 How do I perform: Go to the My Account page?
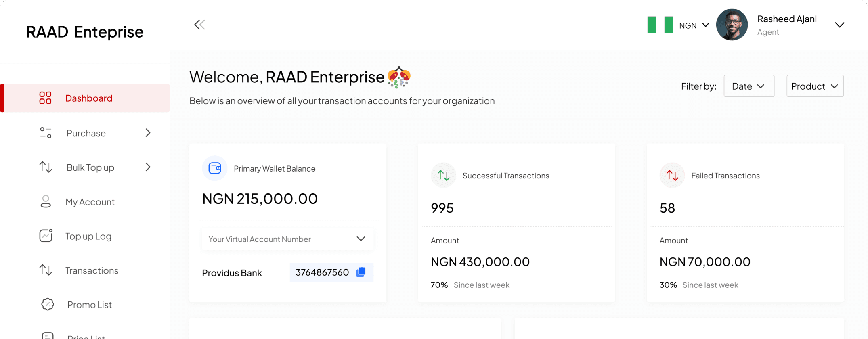pos(90,202)
